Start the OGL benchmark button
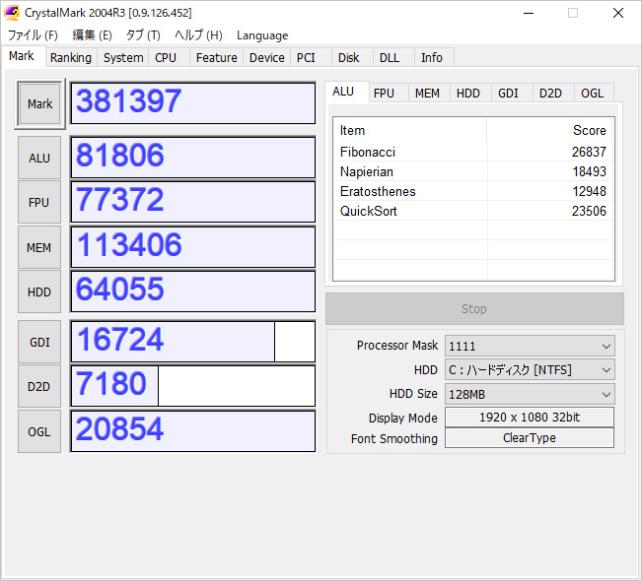 coord(40,431)
